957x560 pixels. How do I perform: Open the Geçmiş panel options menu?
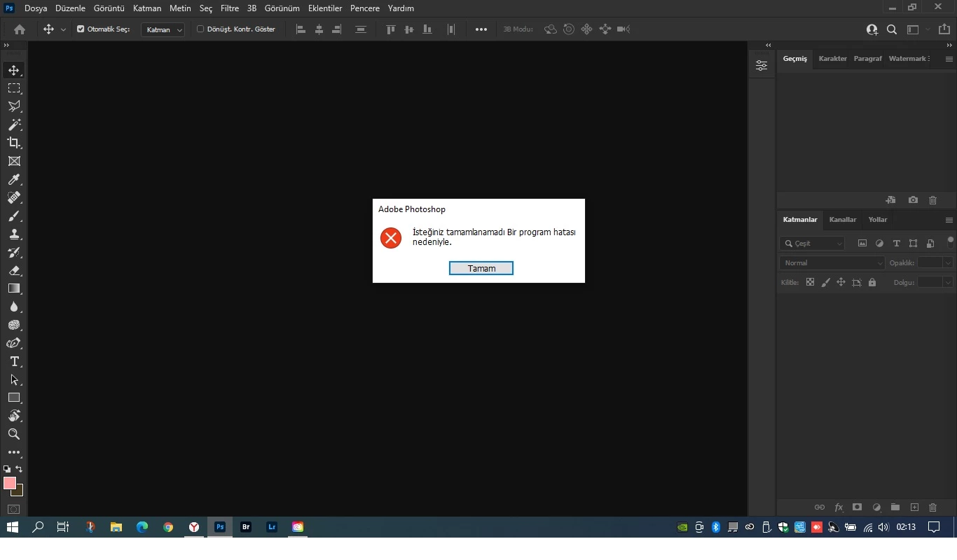[x=949, y=59]
